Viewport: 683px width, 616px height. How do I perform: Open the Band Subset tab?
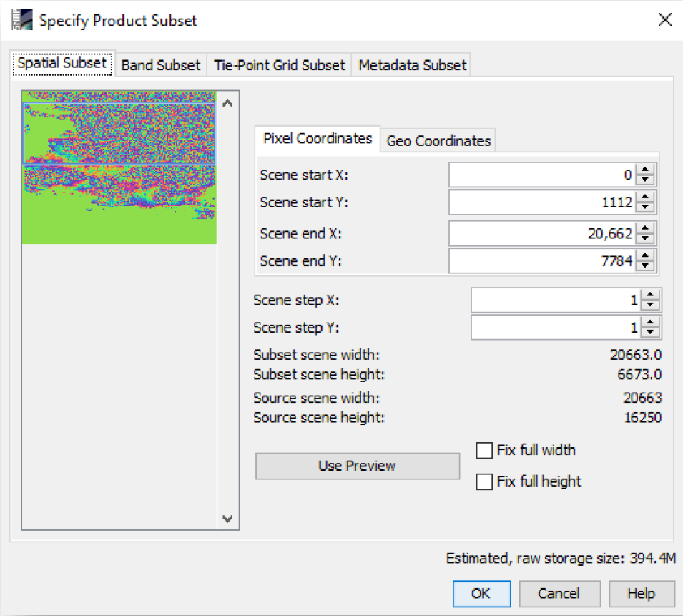pos(161,65)
